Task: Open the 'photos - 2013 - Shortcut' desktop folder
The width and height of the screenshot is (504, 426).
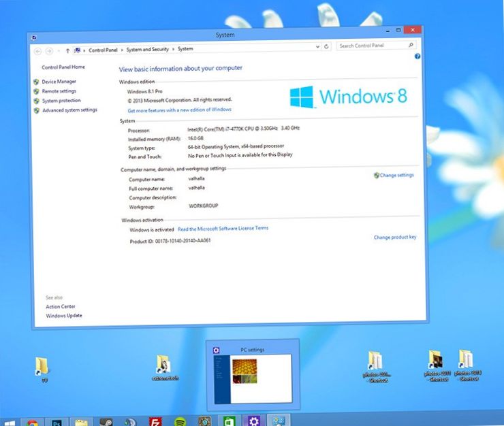Action: pyautogui.click(x=437, y=366)
